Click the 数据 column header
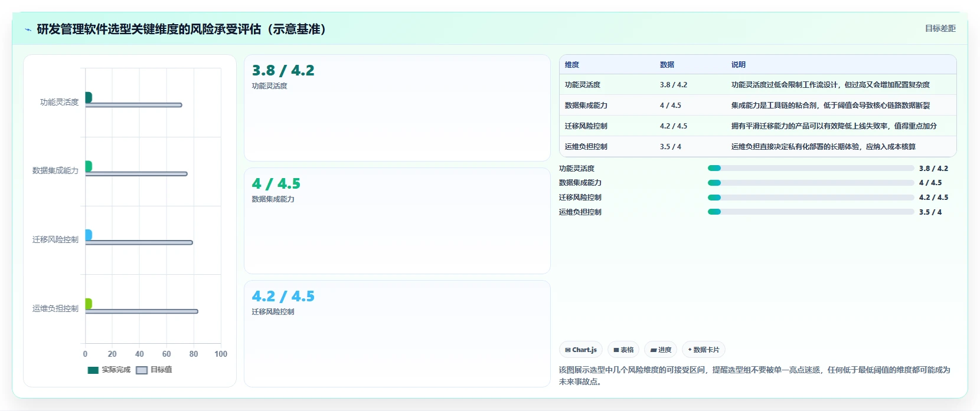This screenshot has height=411, width=980. click(x=667, y=65)
